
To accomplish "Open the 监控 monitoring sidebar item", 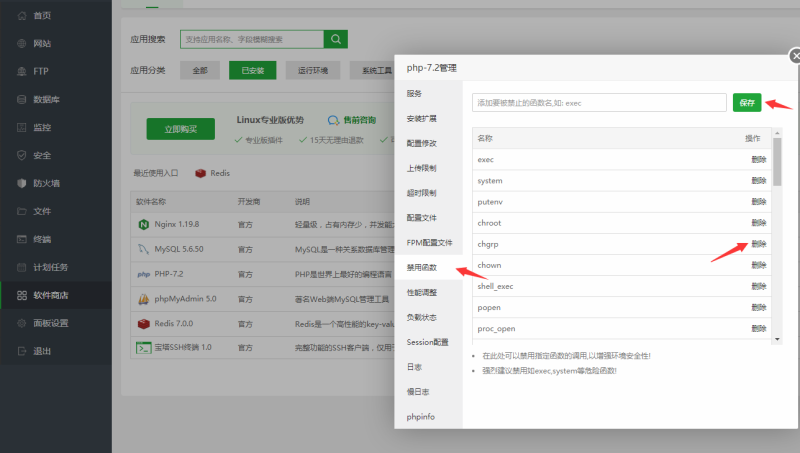I will click(x=56, y=128).
